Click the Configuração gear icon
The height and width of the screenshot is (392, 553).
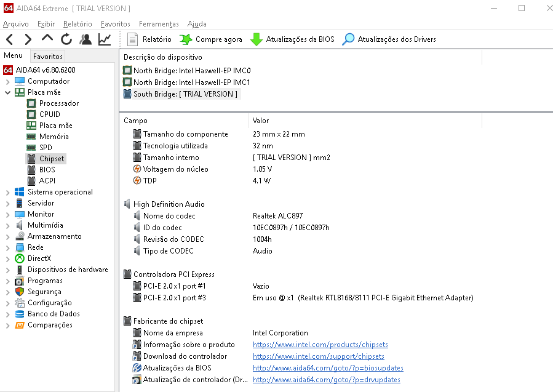pyautogui.click(x=20, y=303)
